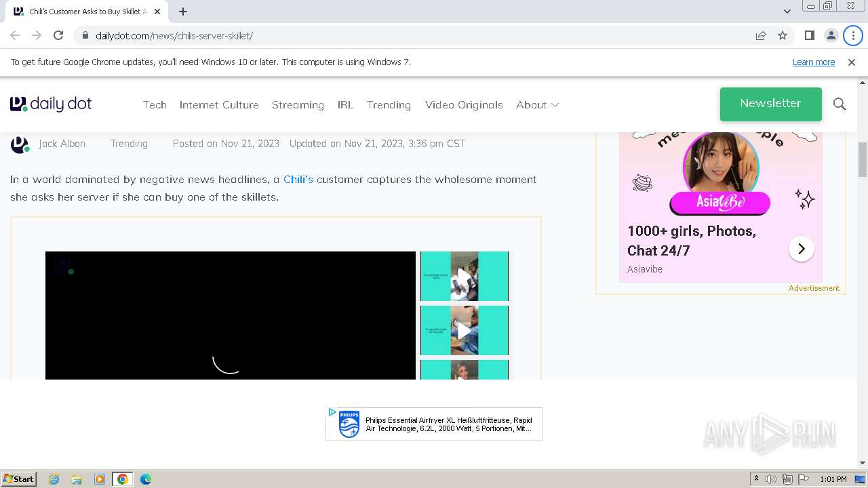Viewport: 868px width, 488px height.
Task: Open the Tech menu section
Action: click(x=155, y=104)
